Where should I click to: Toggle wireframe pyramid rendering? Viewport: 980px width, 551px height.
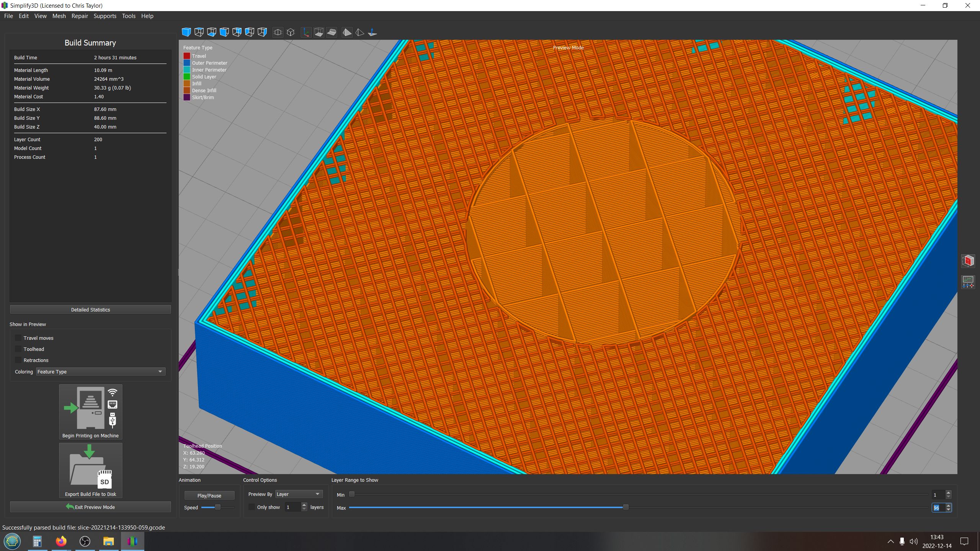coord(359,32)
